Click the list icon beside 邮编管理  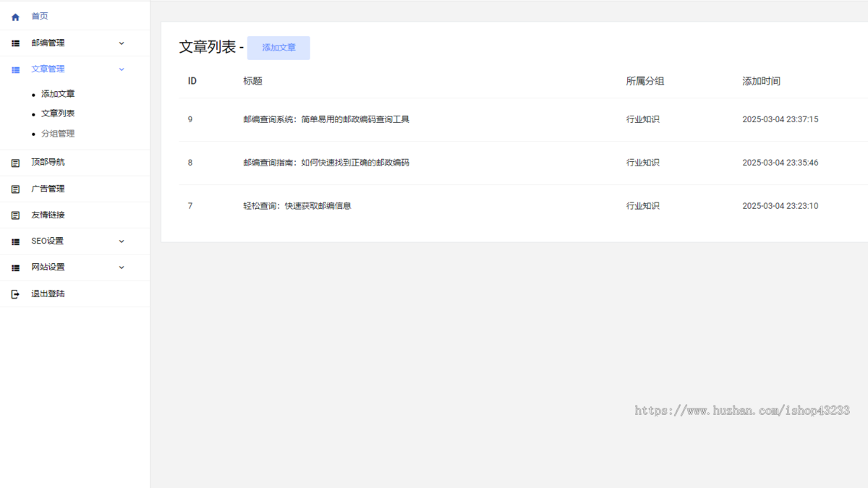[x=15, y=43]
